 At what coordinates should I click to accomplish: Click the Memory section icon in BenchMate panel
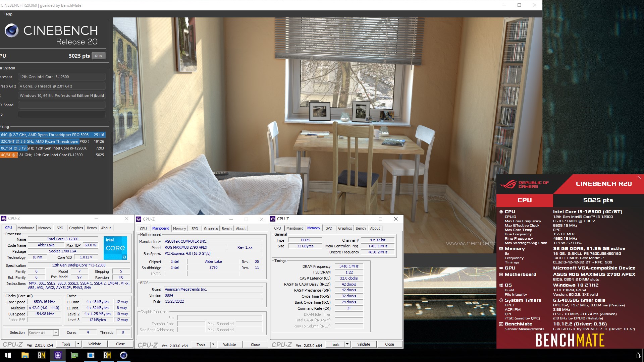501,249
